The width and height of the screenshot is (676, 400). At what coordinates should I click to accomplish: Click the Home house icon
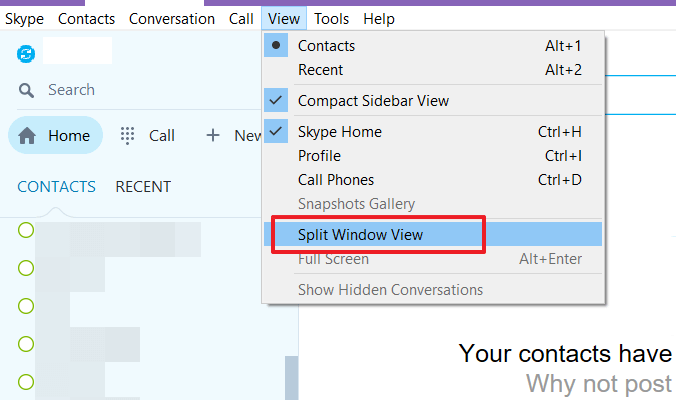(27, 136)
